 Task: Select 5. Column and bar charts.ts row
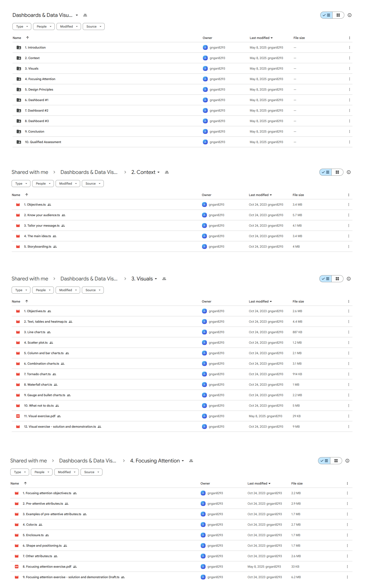[x=182, y=353]
